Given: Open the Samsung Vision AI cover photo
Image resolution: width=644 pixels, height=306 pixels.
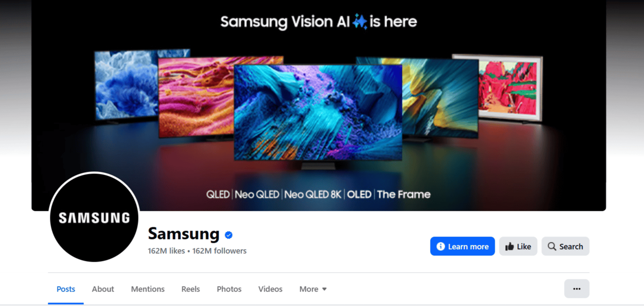Looking at the screenshot, I should click(319, 105).
